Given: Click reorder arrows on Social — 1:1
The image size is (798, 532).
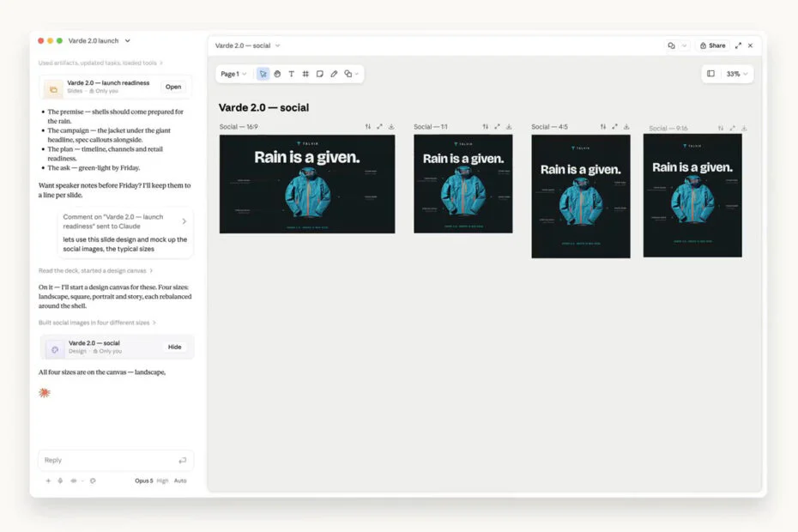Looking at the screenshot, I should (x=486, y=126).
